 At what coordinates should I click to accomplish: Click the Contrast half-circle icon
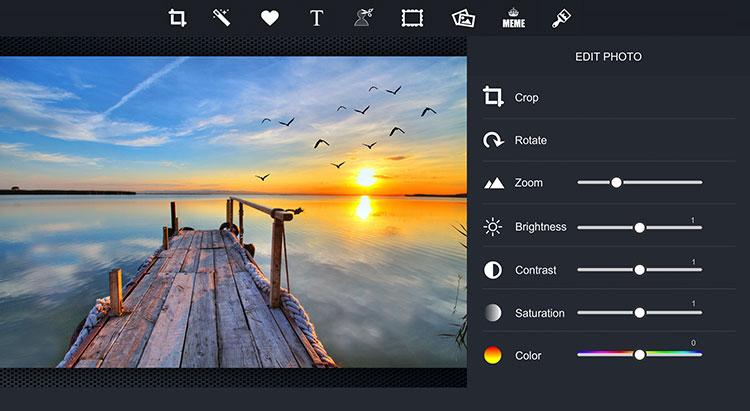493,270
